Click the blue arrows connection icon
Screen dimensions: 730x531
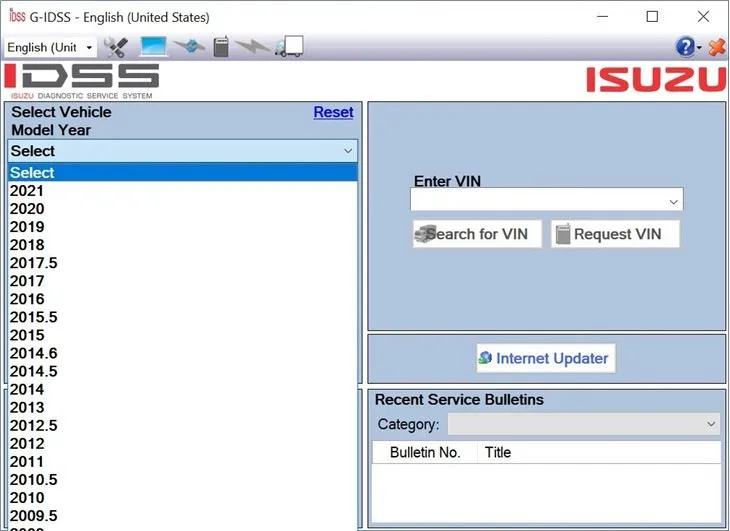click(x=189, y=47)
